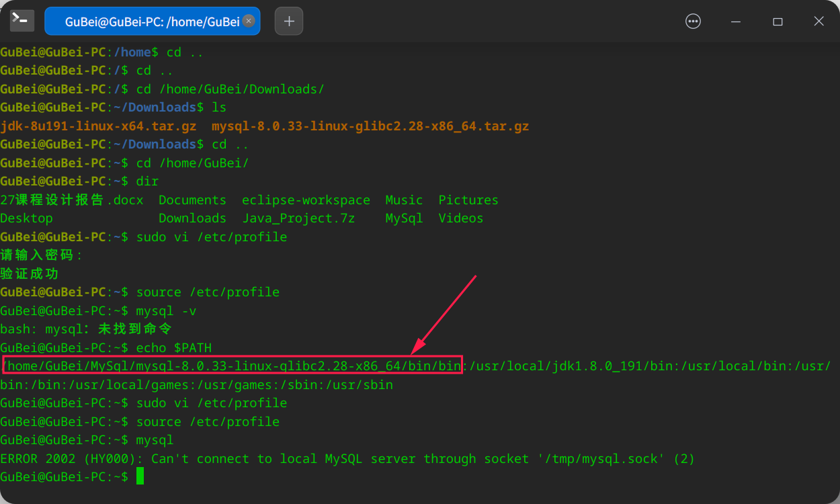
Task: Maximize the terminal window
Action: pos(778,21)
